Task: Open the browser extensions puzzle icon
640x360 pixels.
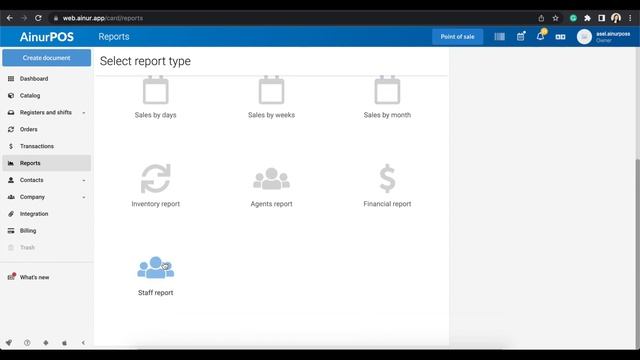Action: click(587, 18)
